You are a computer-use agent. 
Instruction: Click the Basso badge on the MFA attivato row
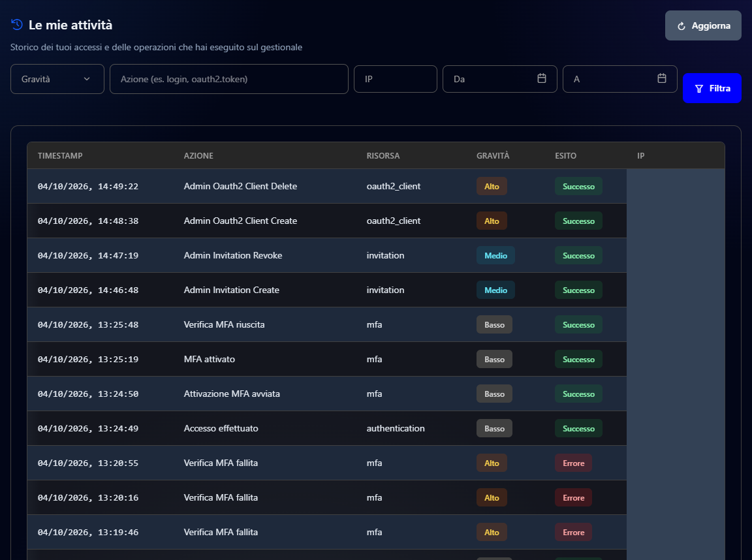click(494, 359)
